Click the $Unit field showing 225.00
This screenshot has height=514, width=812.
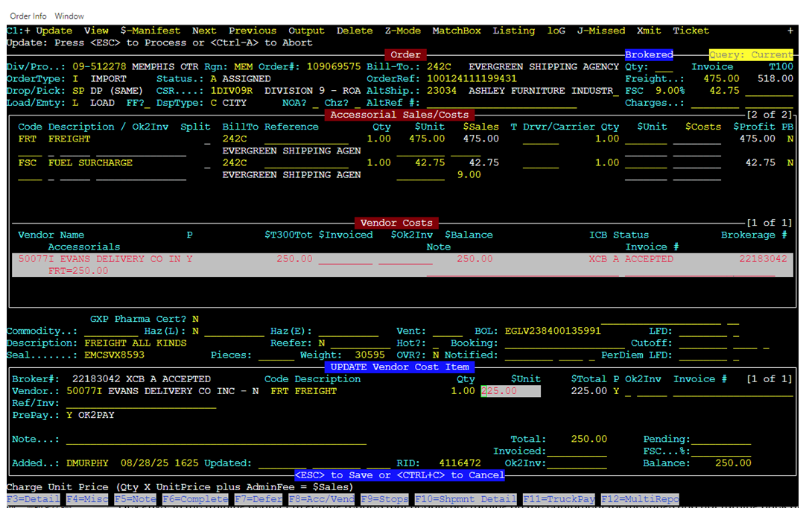510,391
